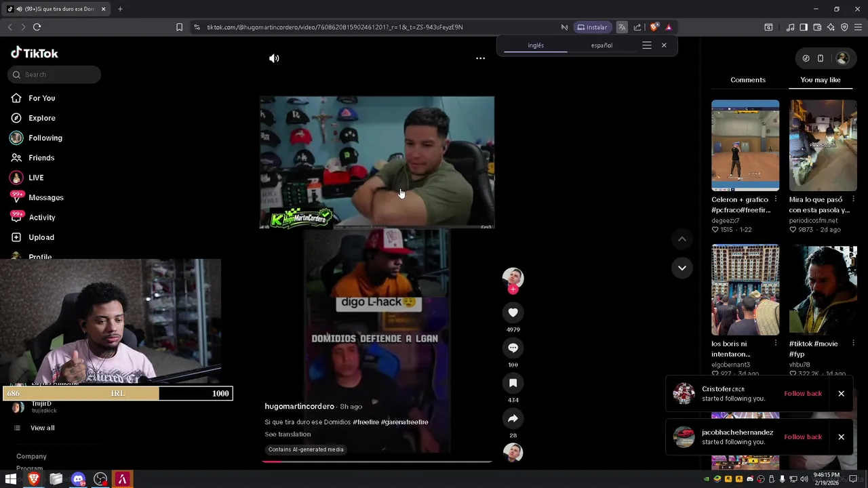Follow back Cristofer

pyautogui.click(x=803, y=393)
